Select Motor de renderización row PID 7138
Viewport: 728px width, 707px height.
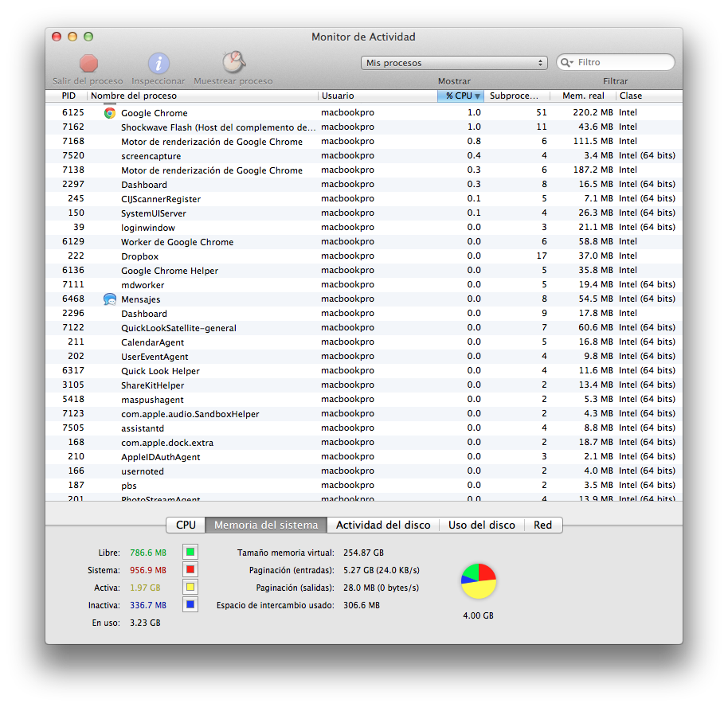coord(364,170)
